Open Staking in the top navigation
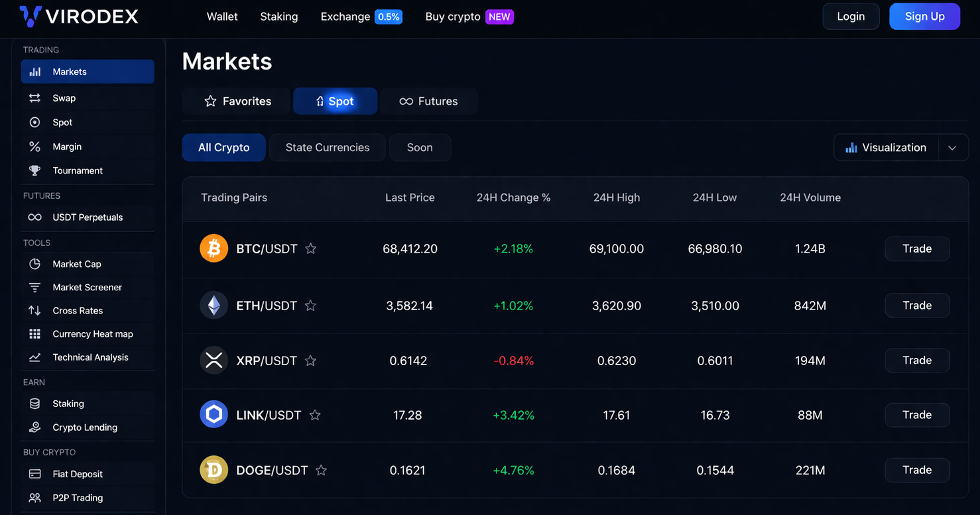 [x=278, y=17]
